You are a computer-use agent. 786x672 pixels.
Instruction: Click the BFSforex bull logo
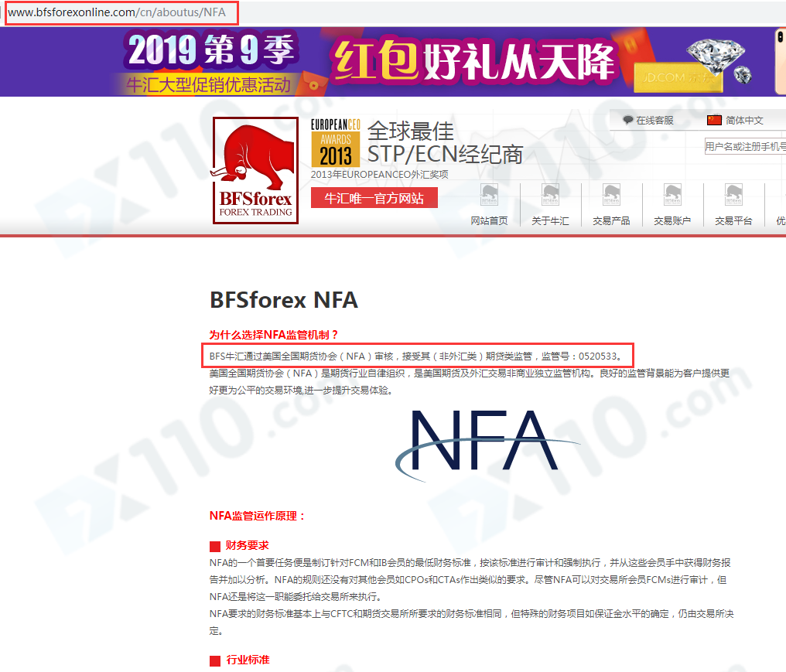point(255,170)
